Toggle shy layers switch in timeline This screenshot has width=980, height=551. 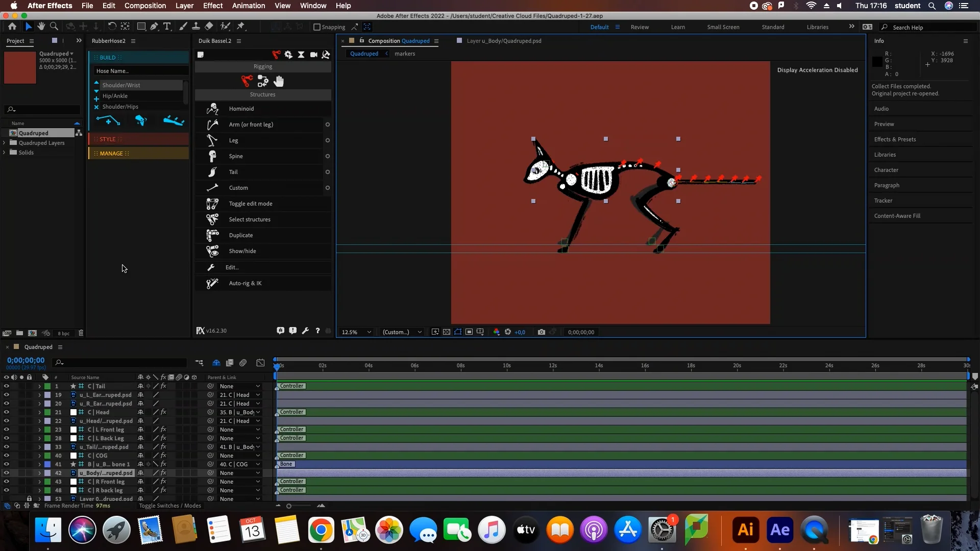(216, 363)
